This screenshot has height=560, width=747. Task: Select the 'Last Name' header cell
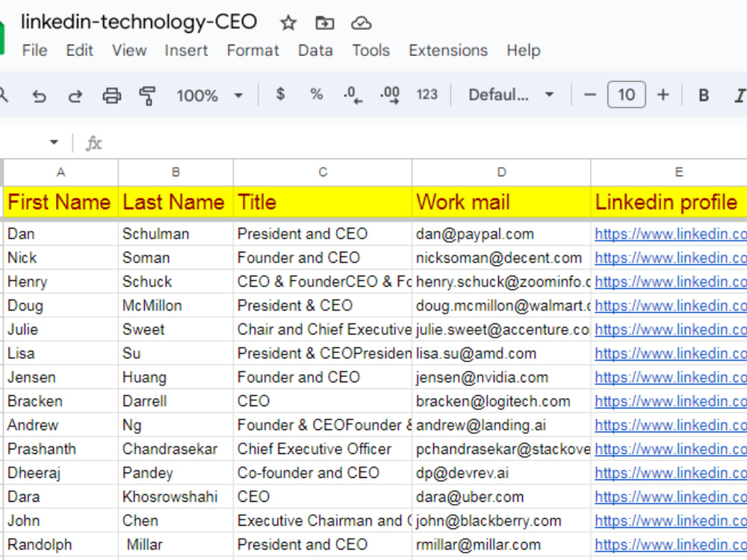[x=176, y=202]
